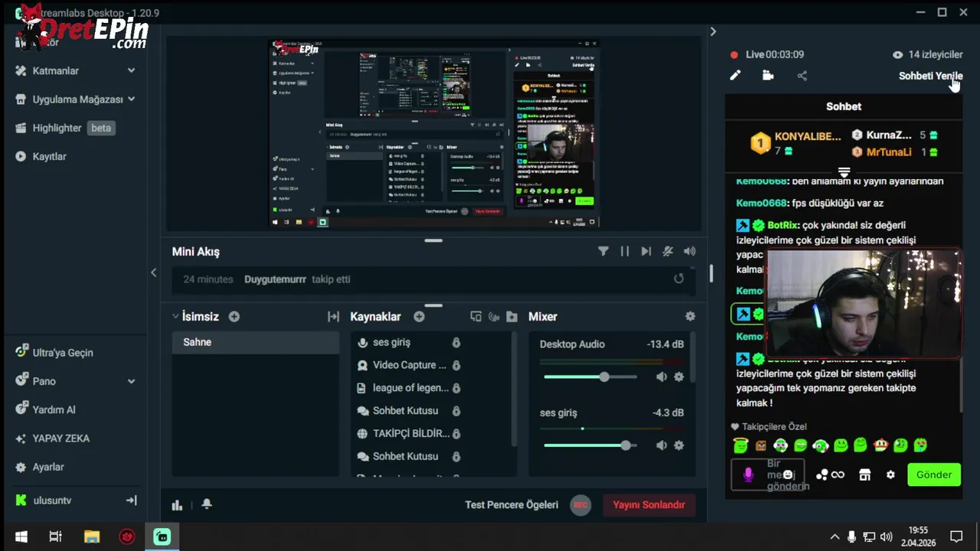Click the replay arrow on Duygutemurrr follow event
Viewport: 980px width, 551px height.
pos(678,279)
